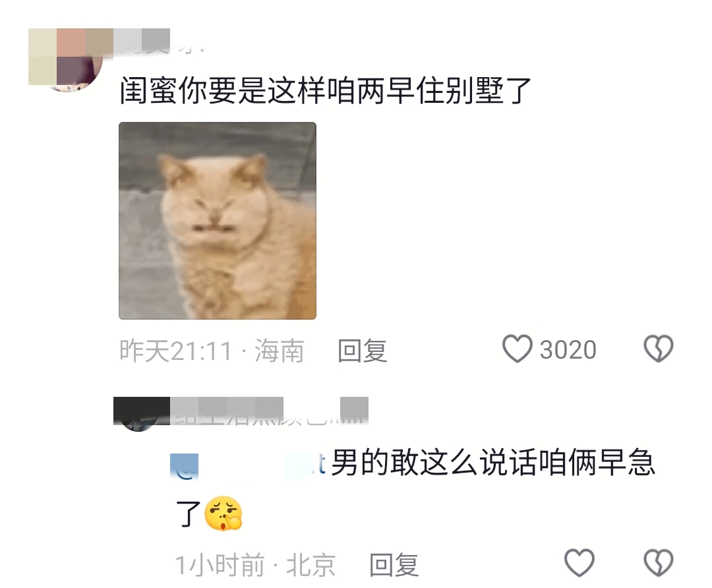Reply to the 昨天21:11 comment
The image size is (712, 588).
pyautogui.click(x=363, y=351)
